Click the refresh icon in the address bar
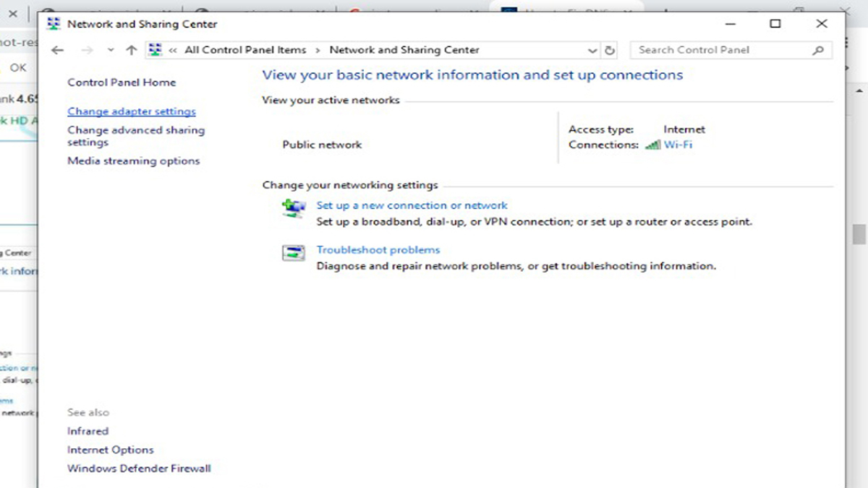The height and width of the screenshot is (488, 868). pos(610,50)
